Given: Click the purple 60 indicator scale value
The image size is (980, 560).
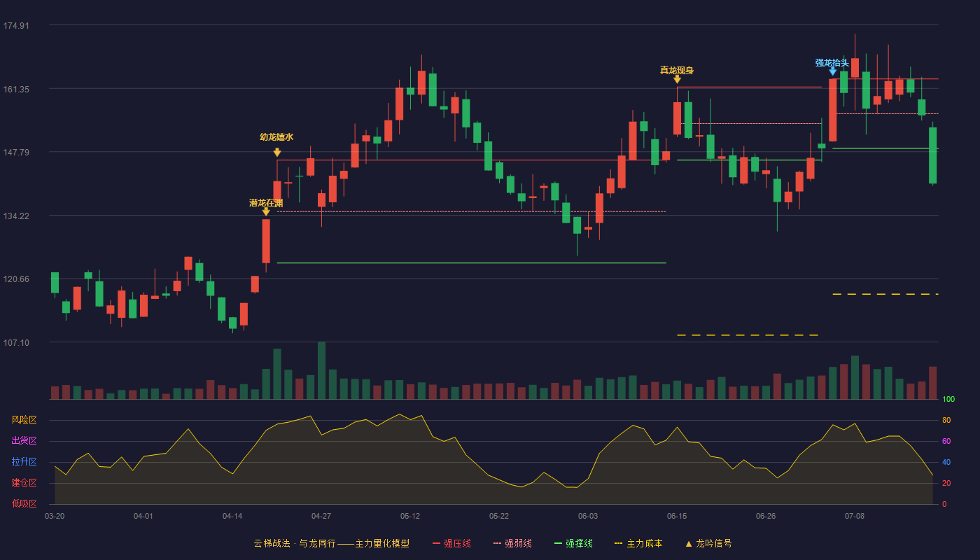Looking at the screenshot, I should [946, 442].
